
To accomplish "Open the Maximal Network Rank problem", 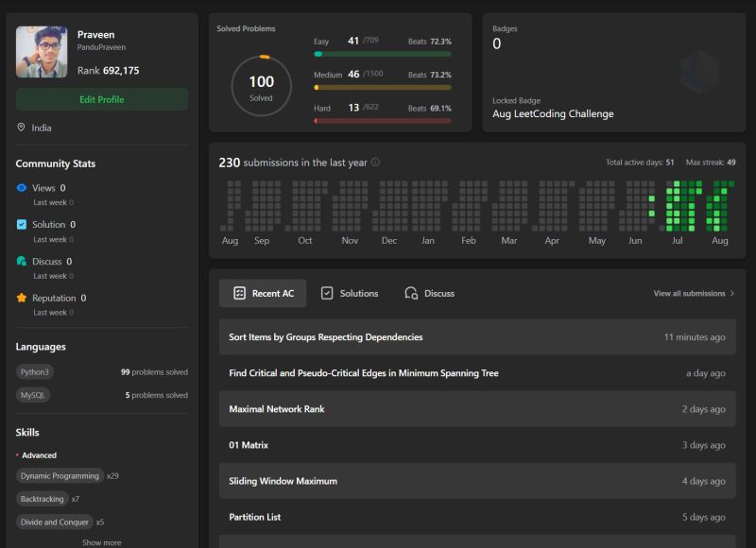I will point(477,409).
